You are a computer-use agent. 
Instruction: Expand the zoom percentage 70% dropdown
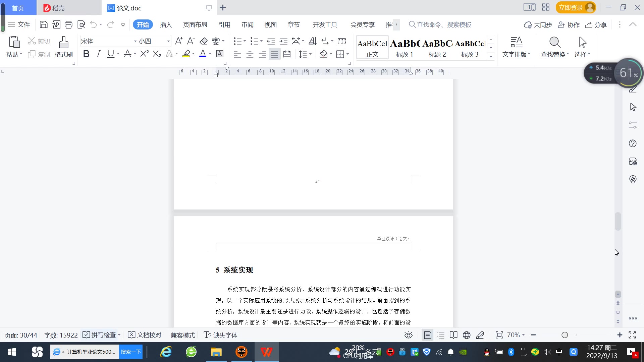pyautogui.click(x=523, y=335)
